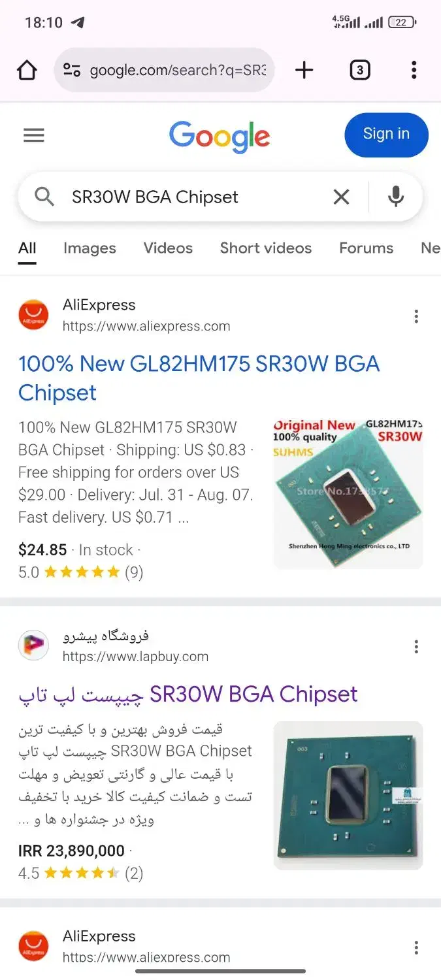
Task: Tap AliExpress chipset product thumbnail
Action: (348, 493)
